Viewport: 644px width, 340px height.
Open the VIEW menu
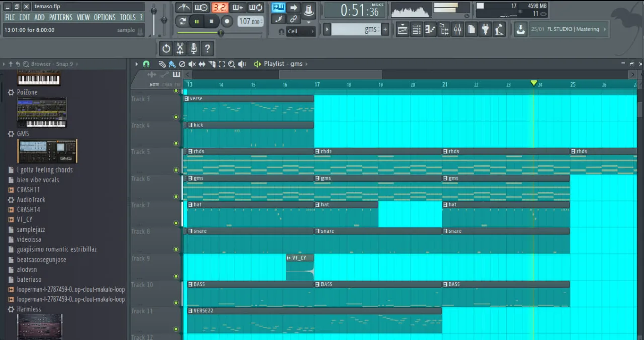point(84,17)
